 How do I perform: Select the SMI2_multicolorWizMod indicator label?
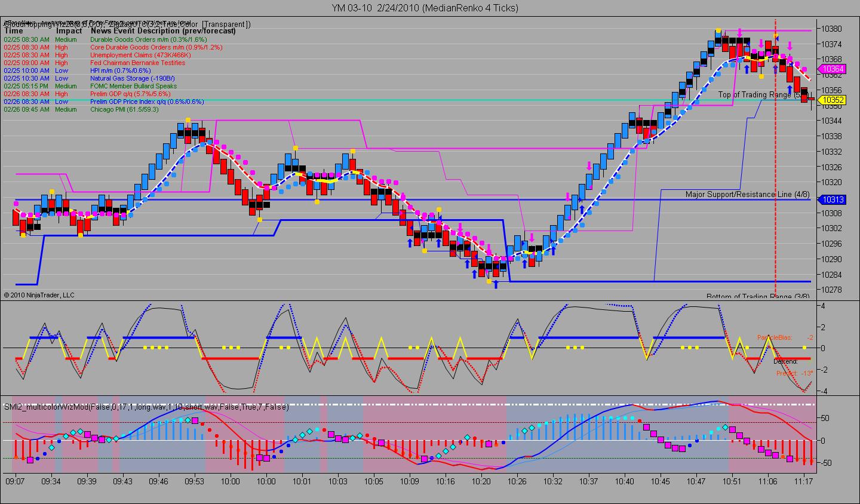coord(147,407)
